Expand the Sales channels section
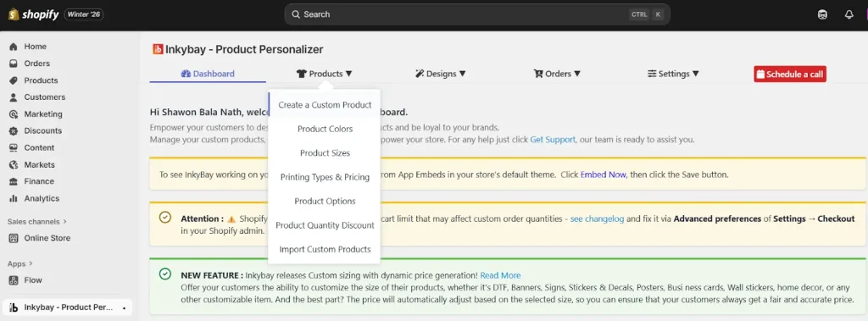 pos(37,221)
